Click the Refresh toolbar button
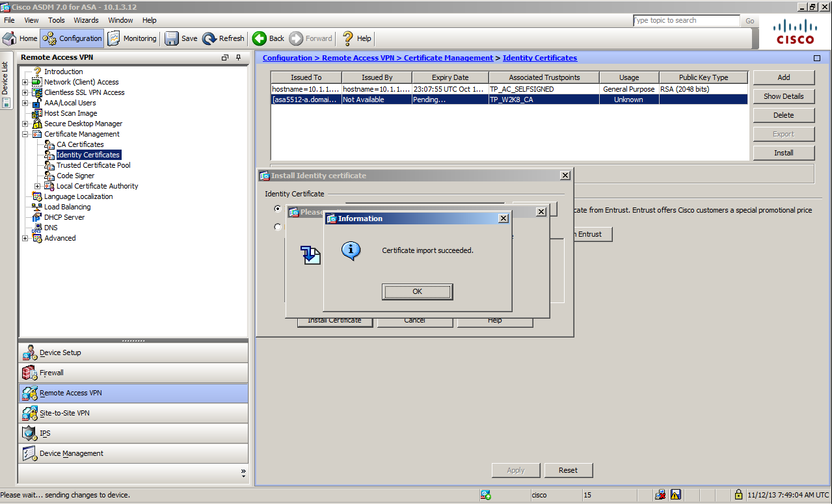The image size is (832, 504). click(x=223, y=38)
